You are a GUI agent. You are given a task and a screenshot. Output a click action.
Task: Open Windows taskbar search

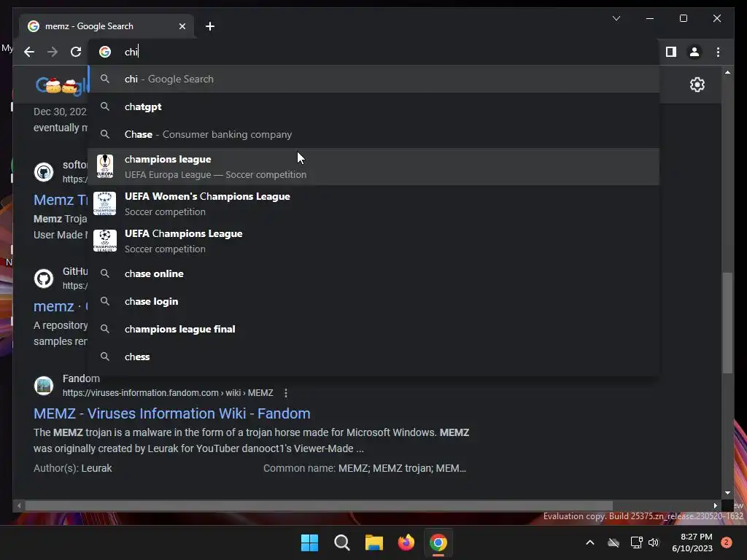(x=342, y=542)
